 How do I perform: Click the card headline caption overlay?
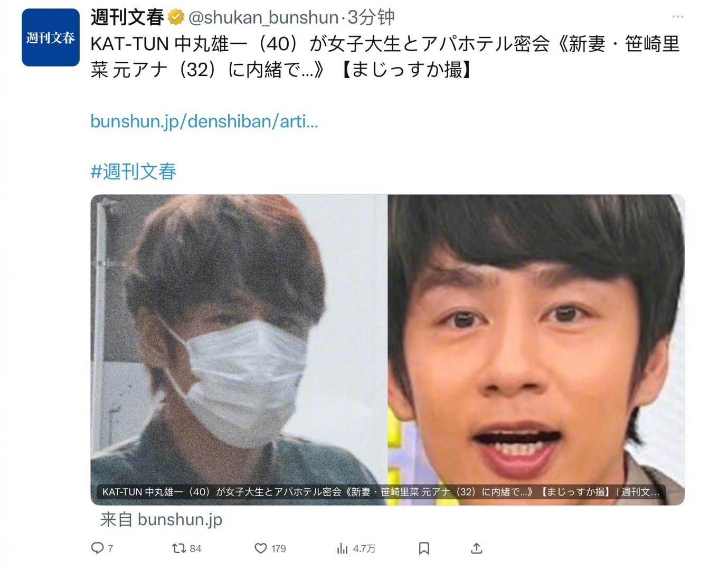381,492
